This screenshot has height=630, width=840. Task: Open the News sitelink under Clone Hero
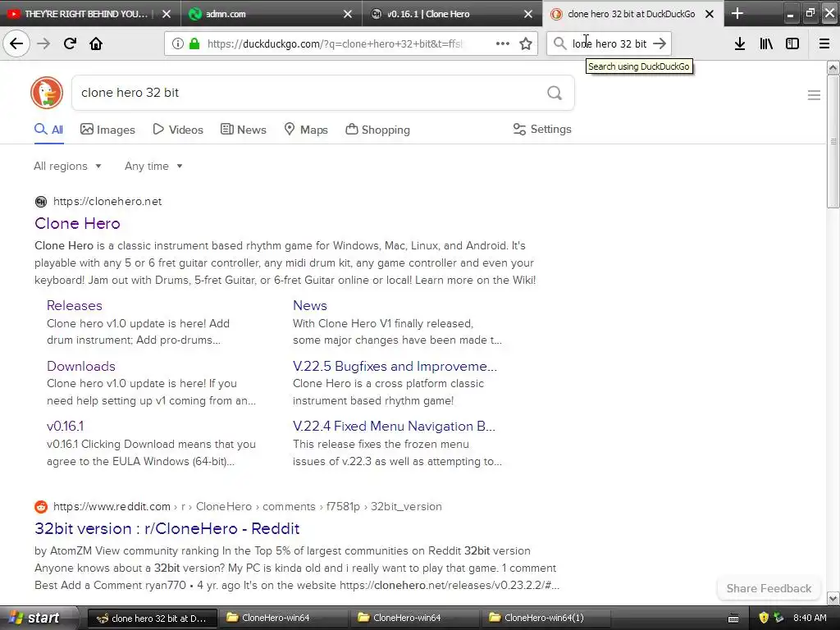(309, 305)
